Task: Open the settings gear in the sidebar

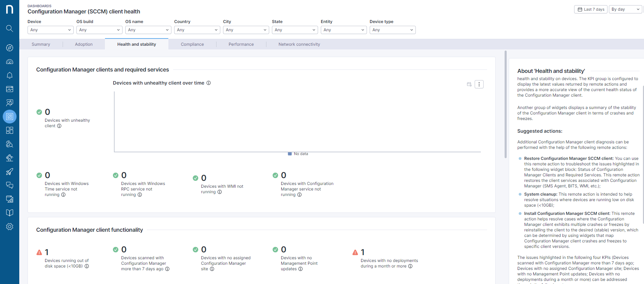Action: click(10, 227)
